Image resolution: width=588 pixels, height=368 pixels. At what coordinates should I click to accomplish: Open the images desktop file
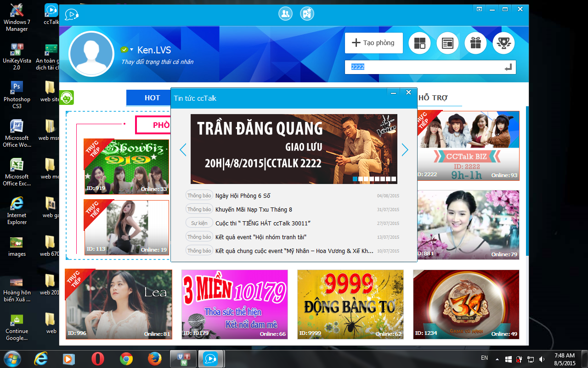17,246
